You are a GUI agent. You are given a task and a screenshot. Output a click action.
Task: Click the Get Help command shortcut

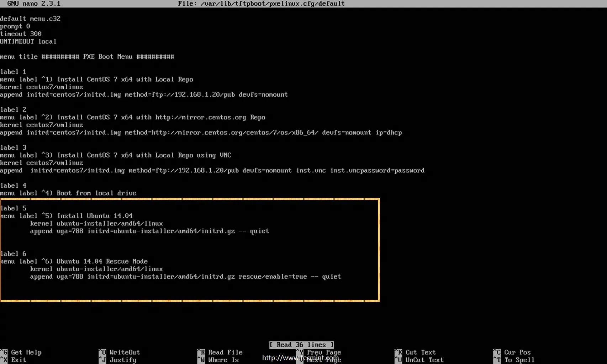click(x=26, y=352)
